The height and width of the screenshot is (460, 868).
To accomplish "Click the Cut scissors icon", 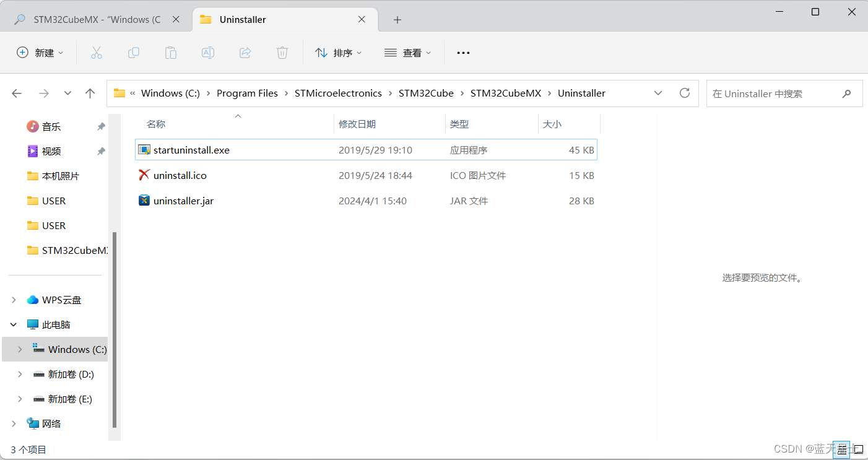I will click(x=96, y=53).
